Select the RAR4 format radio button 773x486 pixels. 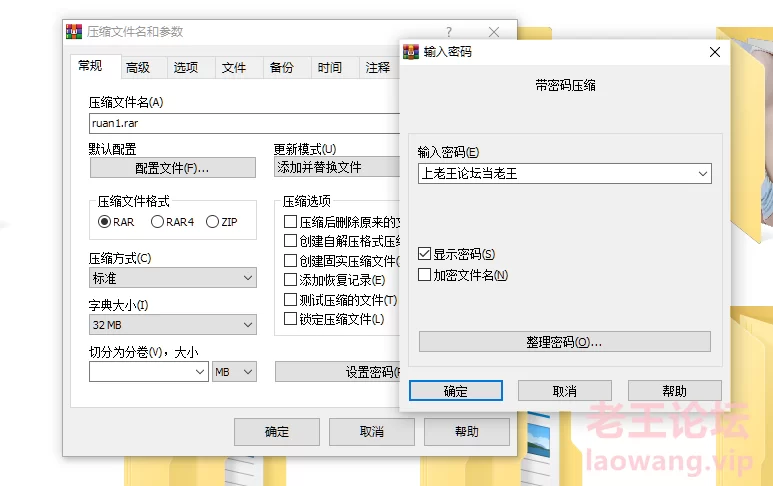point(157,222)
